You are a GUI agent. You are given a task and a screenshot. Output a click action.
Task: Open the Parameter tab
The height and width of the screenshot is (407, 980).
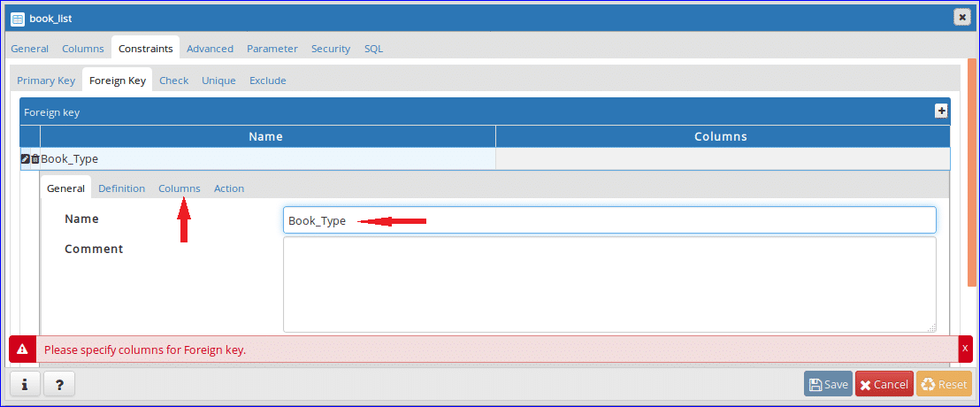[x=272, y=48]
